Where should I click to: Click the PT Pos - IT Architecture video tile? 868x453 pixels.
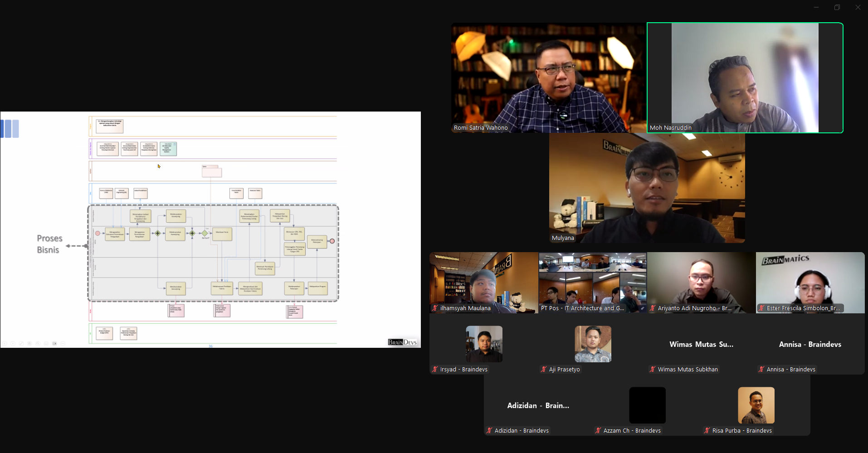[x=592, y=282]
